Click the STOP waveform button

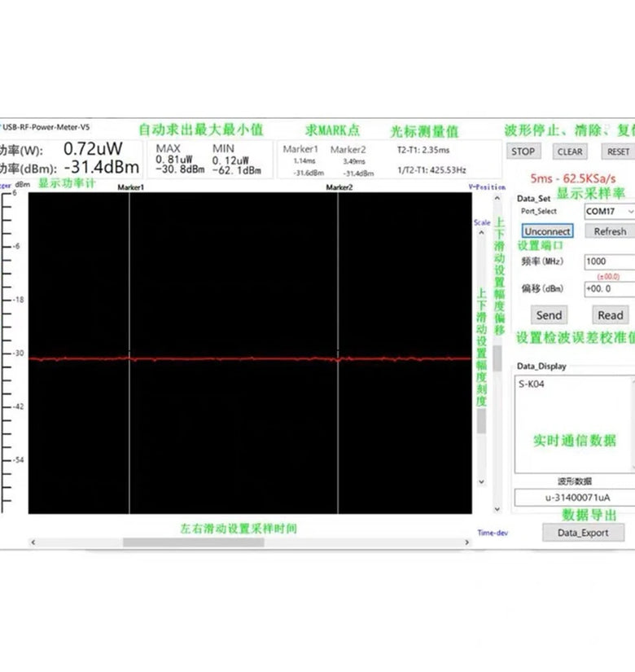(x=523, y=152)
